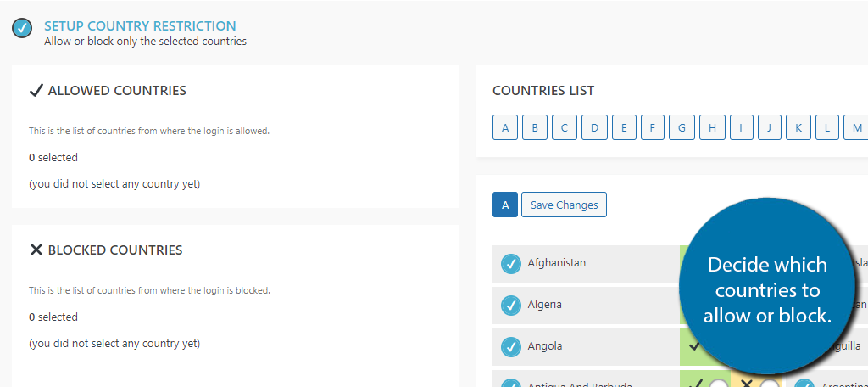Image resolution: width=868 pixels, height=387 pixels.
Task: Click the Afghanistan checkmark icon
Action: pos(511,263)
